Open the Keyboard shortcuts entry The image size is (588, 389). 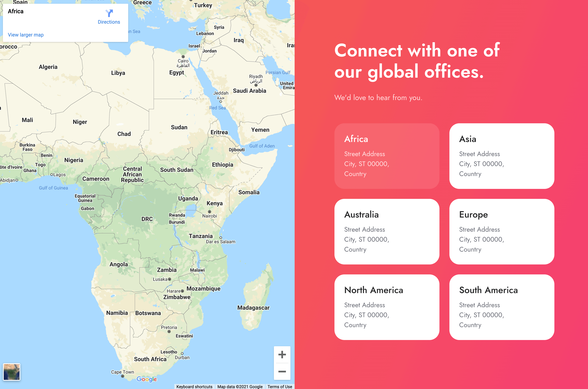tap(194, 387)
